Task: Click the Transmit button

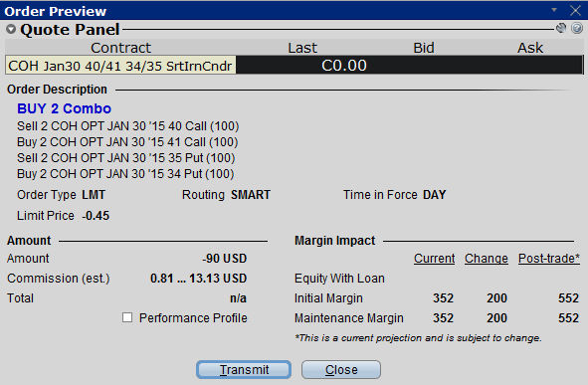Action: click(244, 370)
